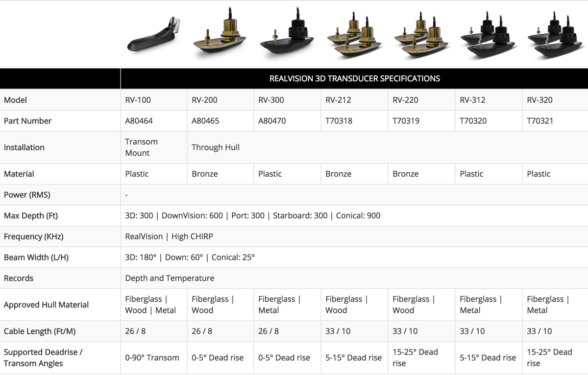Select the max depth values starting '3D: 300'
This screenshot has height=375, width=588.
click(x=253, y=216)
